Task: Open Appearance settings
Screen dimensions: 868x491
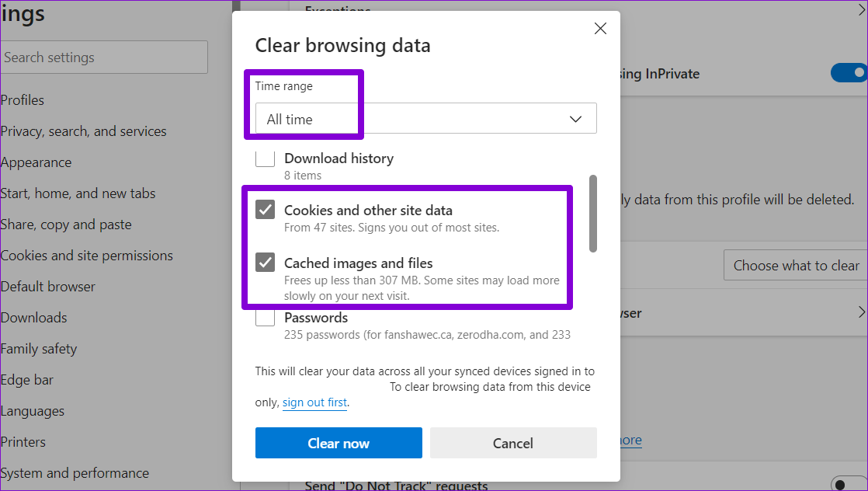Action: click(36, 162)
